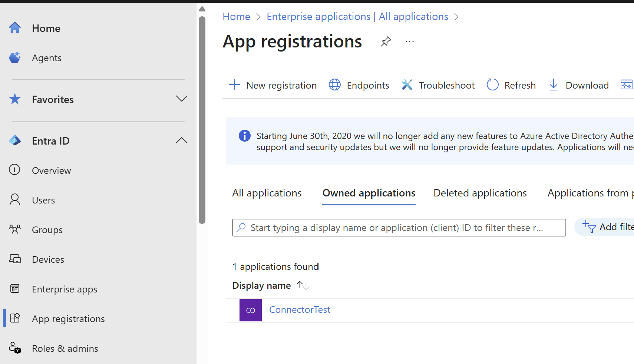Click the sidebar scroll up arrow
This screenshot has width=634, height=364.
click(x=202, y=9)
